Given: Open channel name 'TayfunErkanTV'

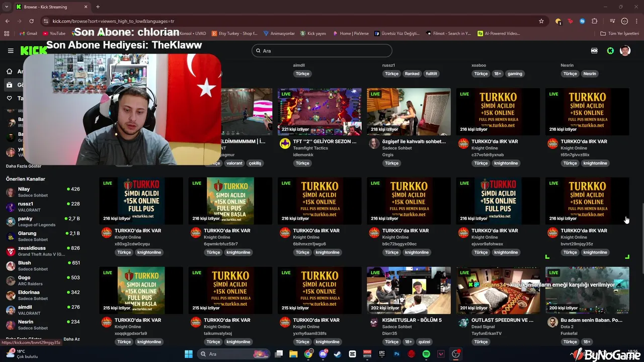Looking at the screenshot, I should click(x=487, y=333).
